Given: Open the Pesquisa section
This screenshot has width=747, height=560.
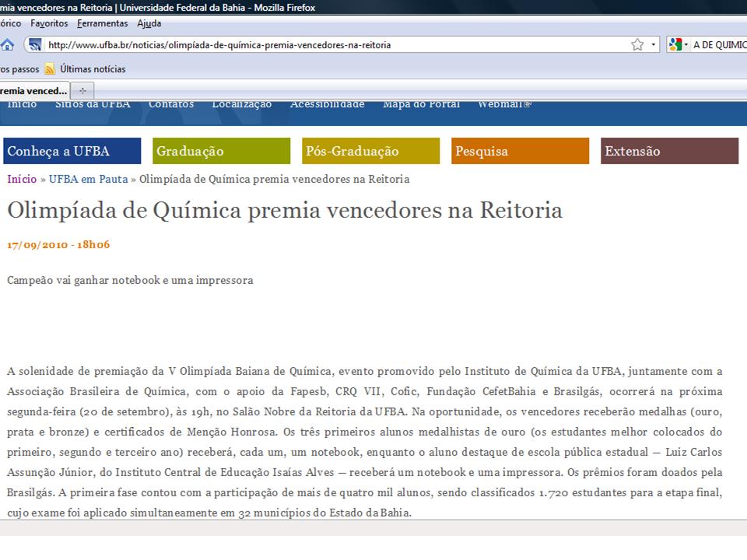Looking at the screenshot, I should pyautogui.click(x=521, y=151).
